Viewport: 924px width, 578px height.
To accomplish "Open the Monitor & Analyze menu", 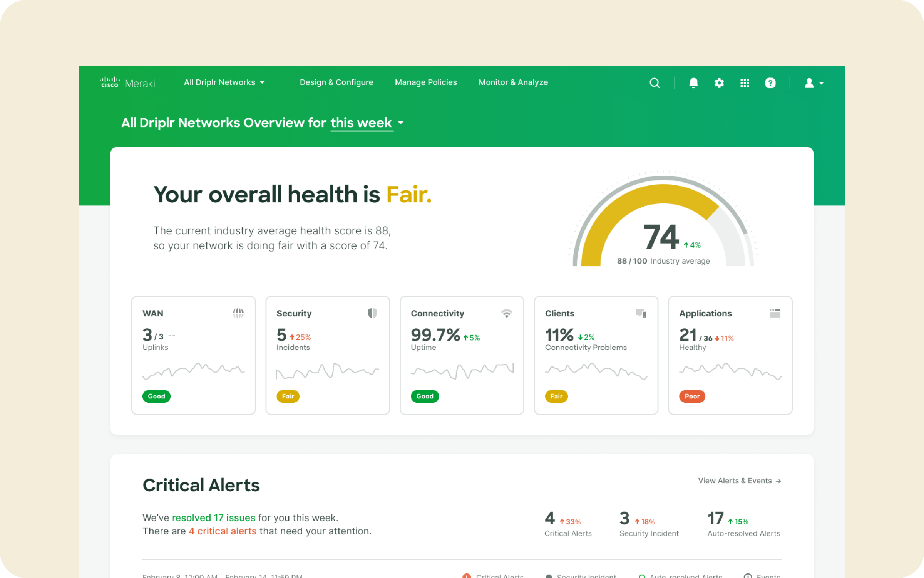I will (x=513, y=82).
